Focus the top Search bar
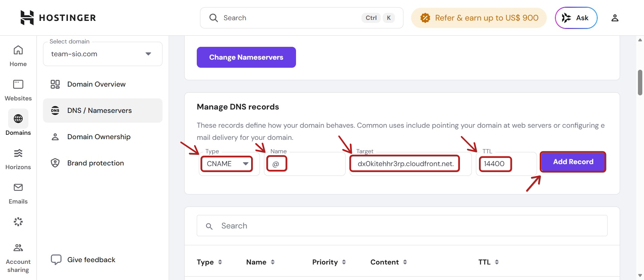644x280 pixels. (302, 18)
